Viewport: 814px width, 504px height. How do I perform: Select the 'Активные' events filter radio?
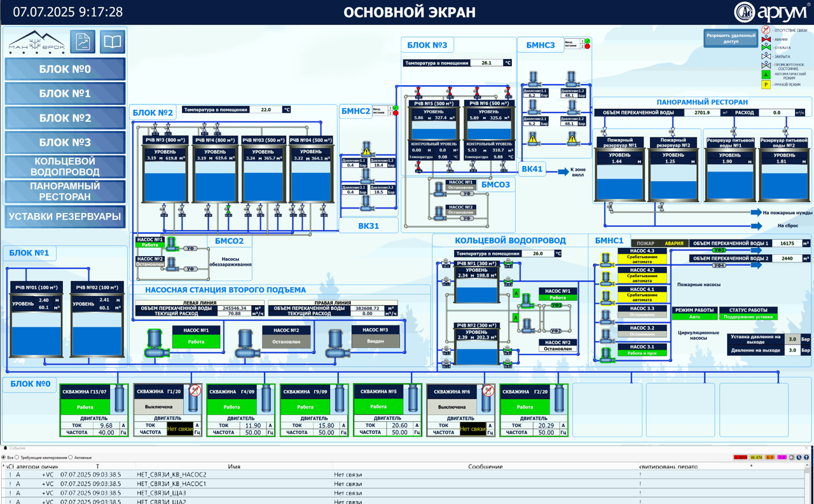click(71, 458)
